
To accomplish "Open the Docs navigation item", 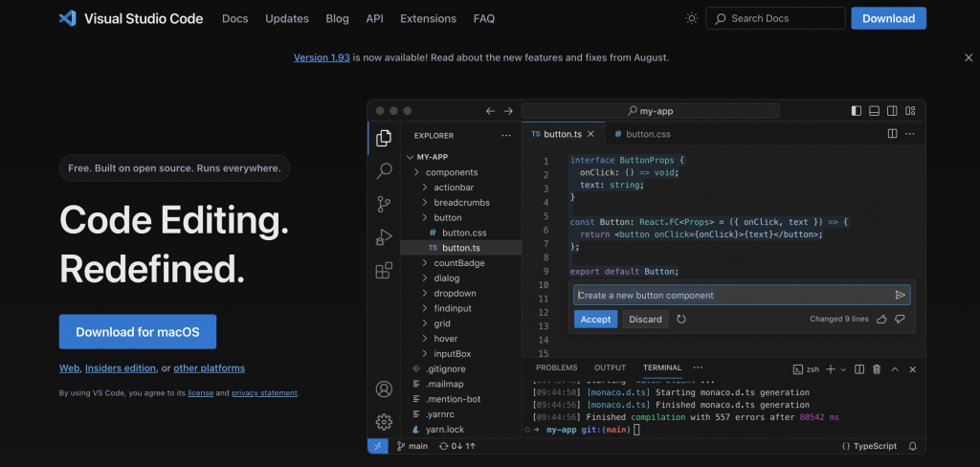I will [235, 19].
